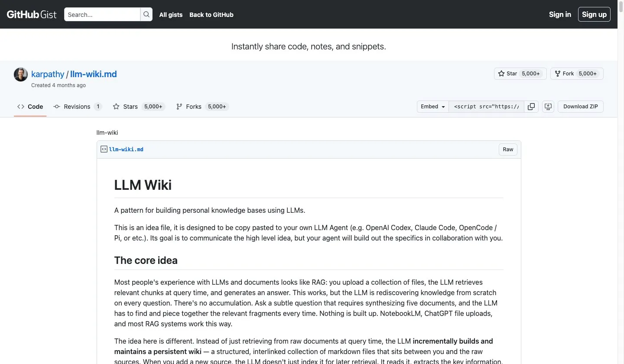Screen dimensions: 624x364
Task: Open All gists
Action: [171, 14]
